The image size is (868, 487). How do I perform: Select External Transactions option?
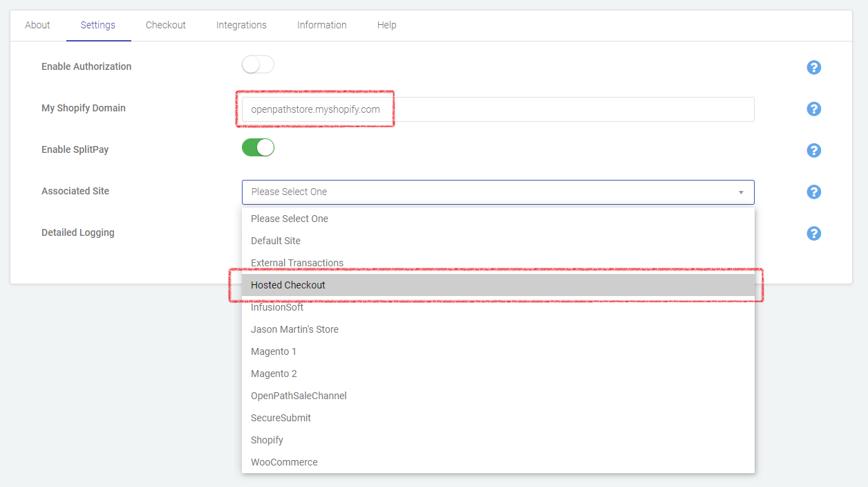coord(498,263)
